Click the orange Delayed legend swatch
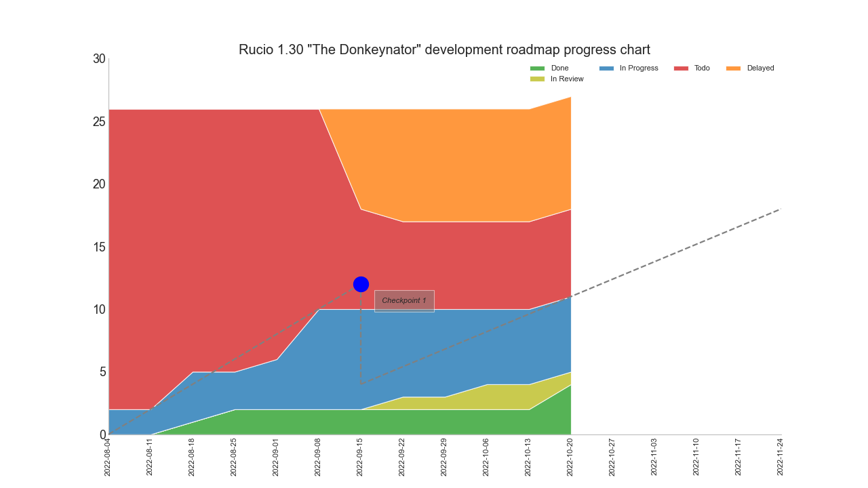Image resolution: width=868 pixels, height=488 pixels. pyautogui.click(x=733, y=68)
